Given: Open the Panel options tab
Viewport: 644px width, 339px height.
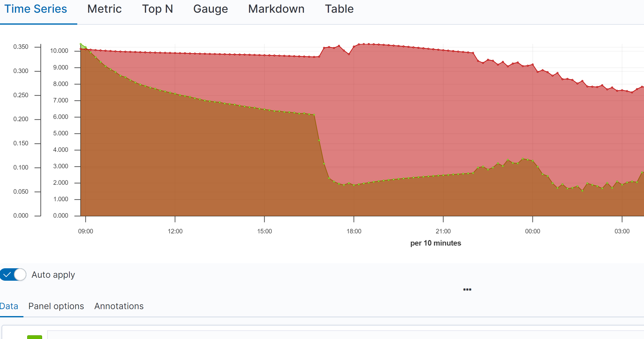Looking at the screenshot, I should [56, 306].
